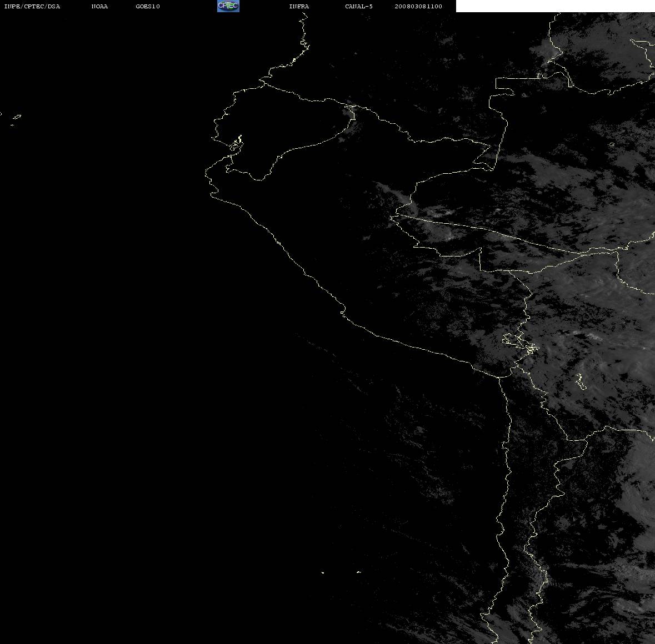Click the right white island dot in the south Pacific
This screenshot has height=644, width=655.
(359, 572)
